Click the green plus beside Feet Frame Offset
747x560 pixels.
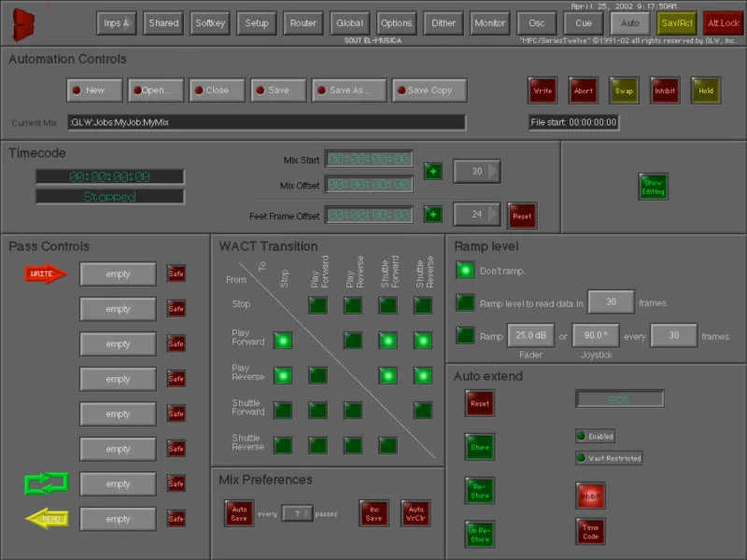(433, 215)
